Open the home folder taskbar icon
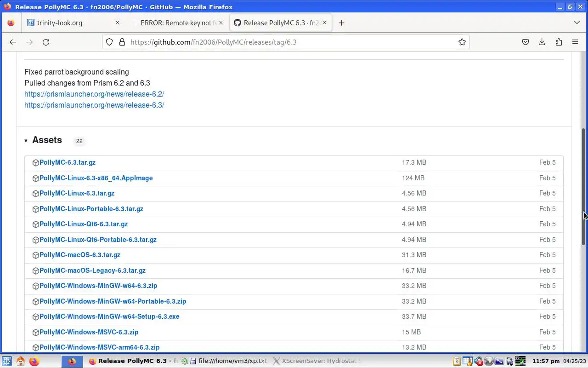Image resolution: width=588 pixels, height=368 pixels. click(x=21, y=361)
